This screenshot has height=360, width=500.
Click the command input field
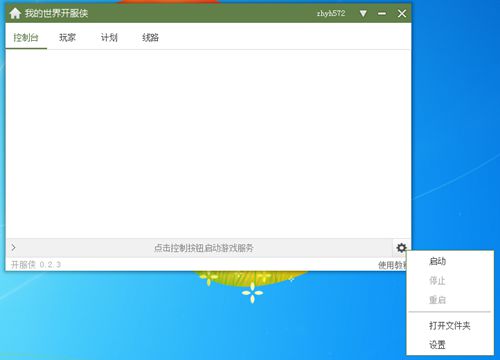click(x=203, y=248)
